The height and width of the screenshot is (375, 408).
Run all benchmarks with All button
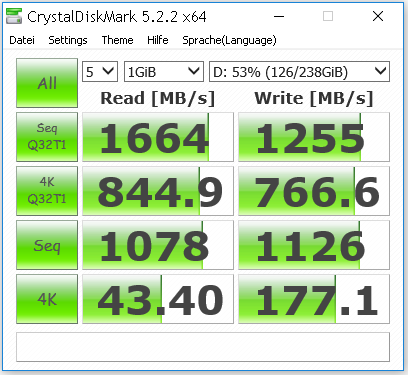tap(47, 83)
